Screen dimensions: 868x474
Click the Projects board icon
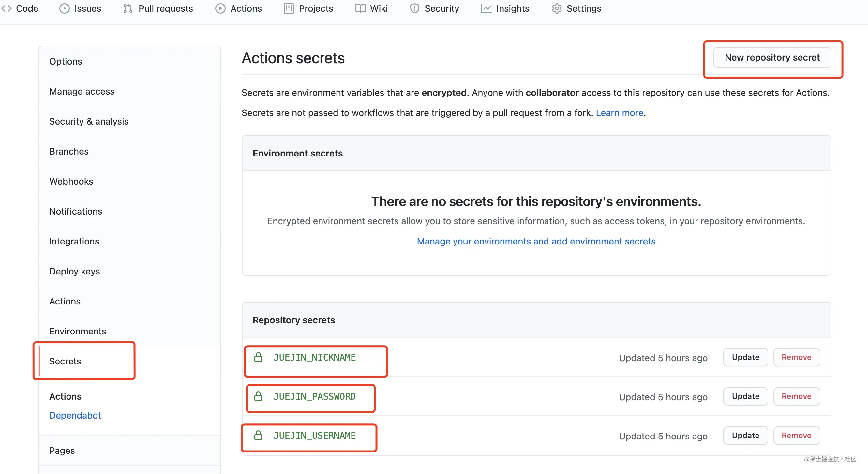point(289,8)
